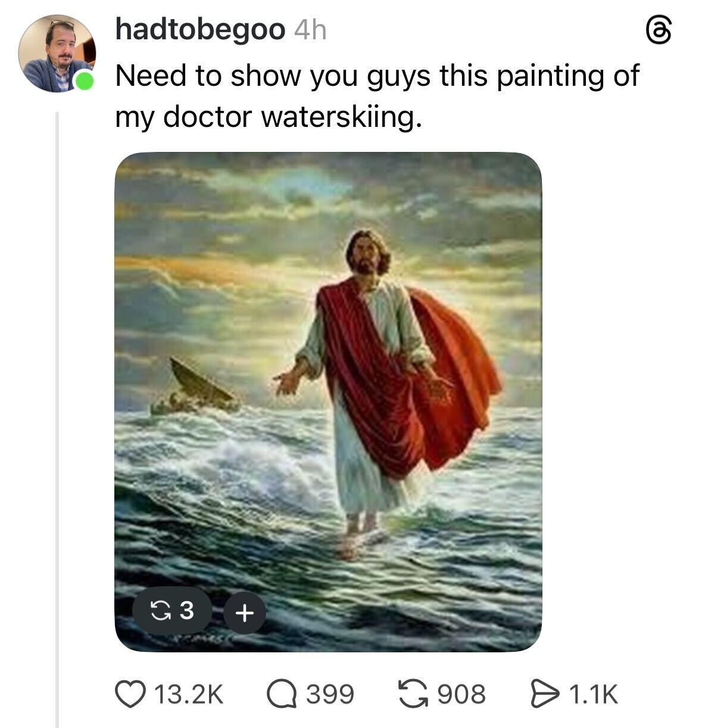
Task: Click the 908 reposts count
Action: point(461,694)
